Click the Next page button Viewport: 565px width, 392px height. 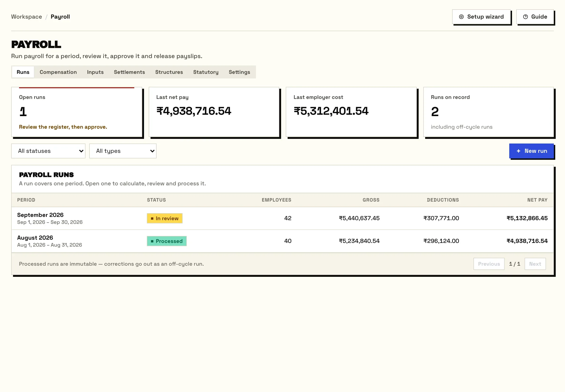pyautogui.click(x=535, y=264)
